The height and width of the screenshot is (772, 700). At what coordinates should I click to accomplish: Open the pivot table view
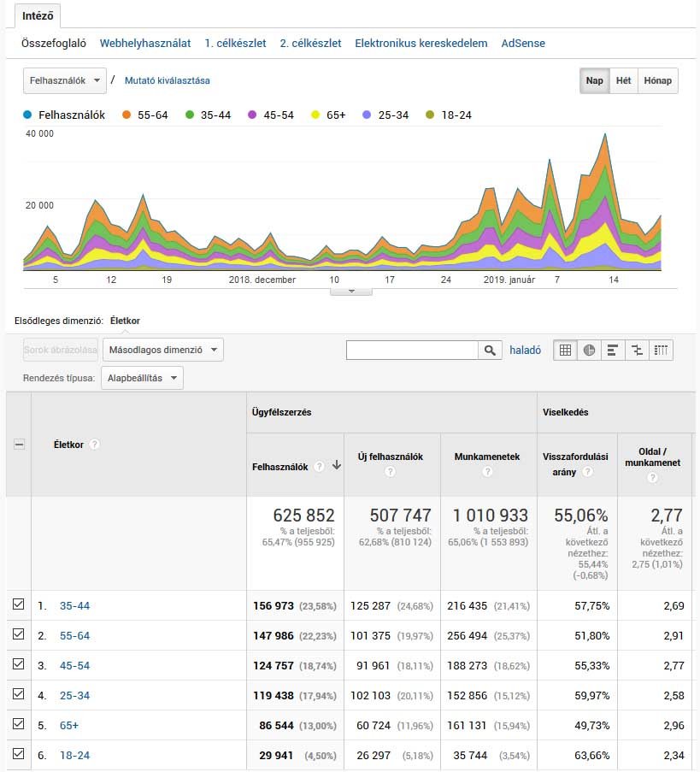[x=662, y=350]
